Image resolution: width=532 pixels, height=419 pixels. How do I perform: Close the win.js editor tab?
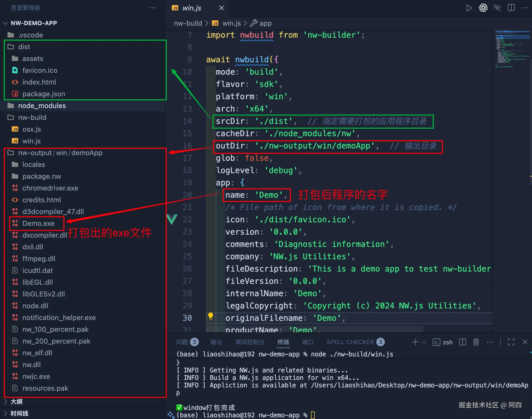pyautogui.click(x=222, y=8)
